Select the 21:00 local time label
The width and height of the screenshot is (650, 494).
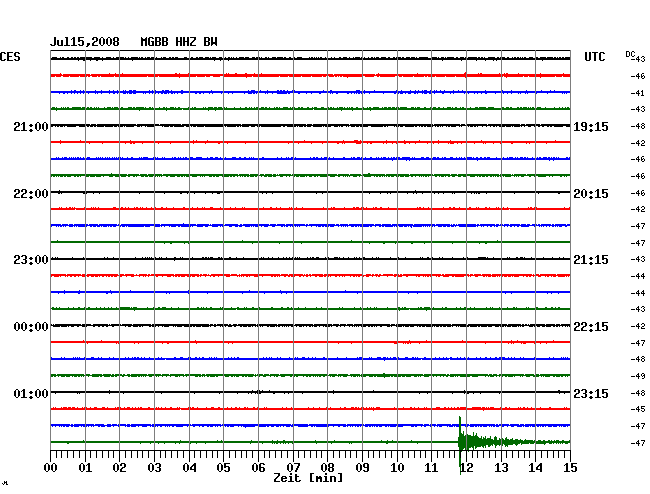31,127
